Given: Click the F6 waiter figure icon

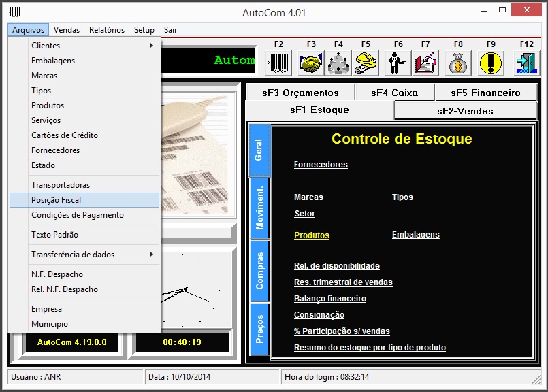Looking at the screenshot, I should click(398, 63).
